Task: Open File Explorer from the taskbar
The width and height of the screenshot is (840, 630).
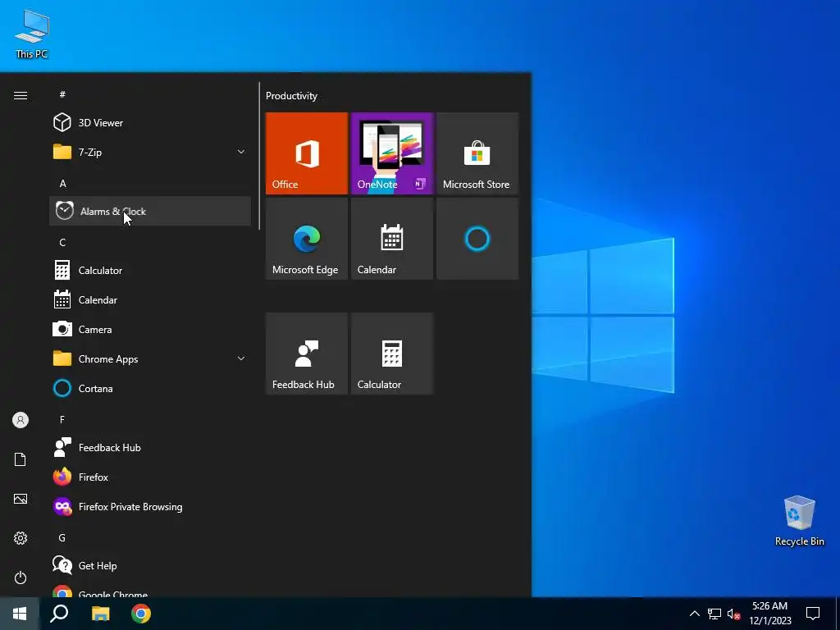Action: (100, 614)
